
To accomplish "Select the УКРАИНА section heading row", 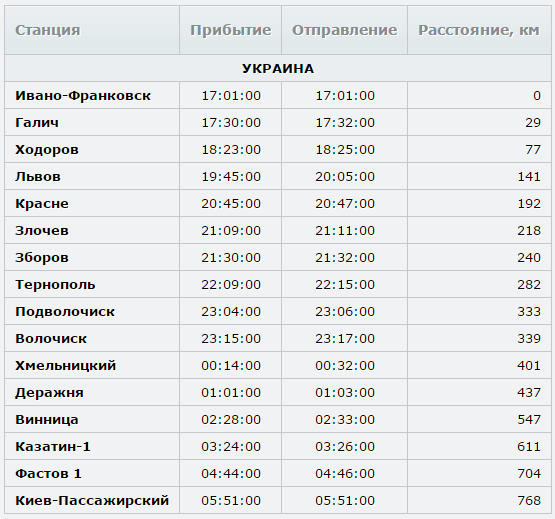I will click(x=278, y=68).
